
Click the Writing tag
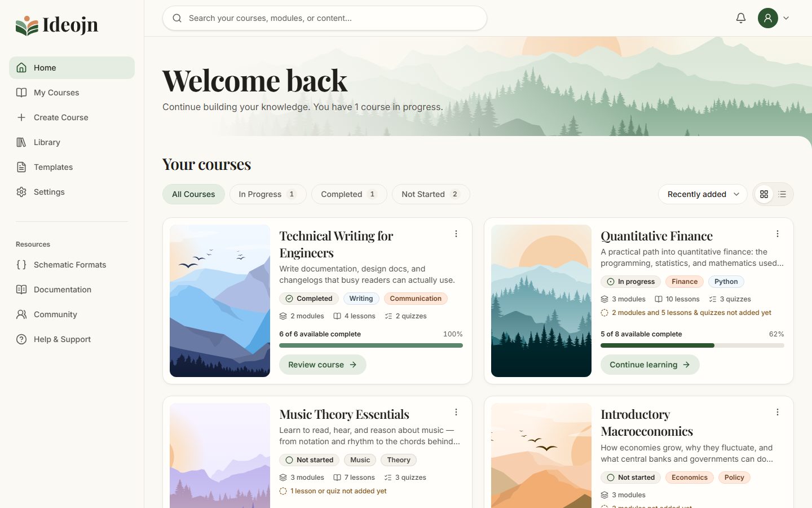361,299
